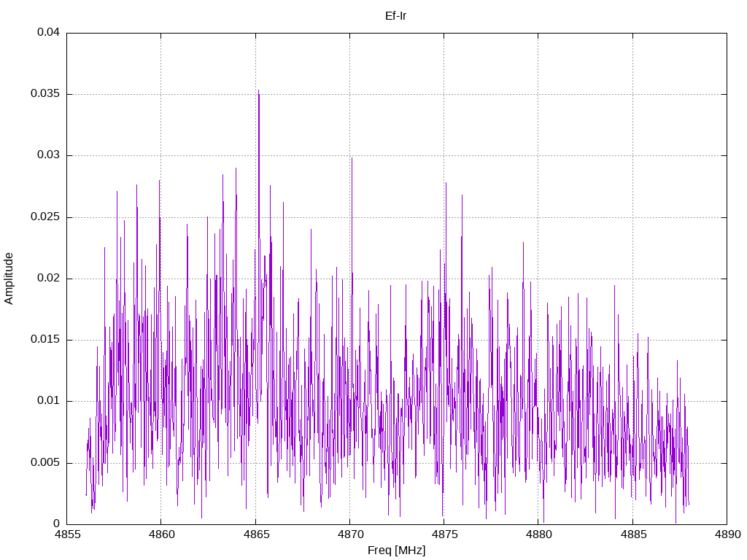This screenshot has width=747, height=560.
Task: Click the y-axis tick label 0.03
Action: pyautogui.click(x=49, y=155)
